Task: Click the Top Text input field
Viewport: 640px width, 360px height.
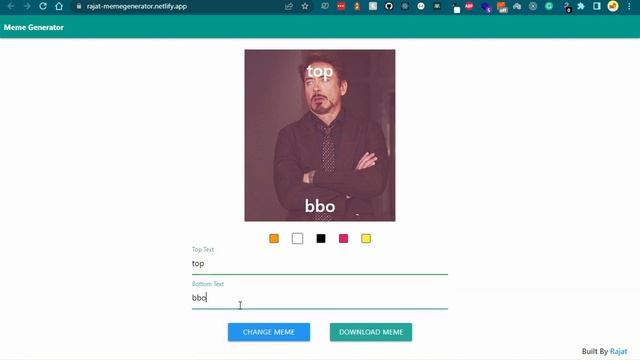Action: [x=320, y=264]
